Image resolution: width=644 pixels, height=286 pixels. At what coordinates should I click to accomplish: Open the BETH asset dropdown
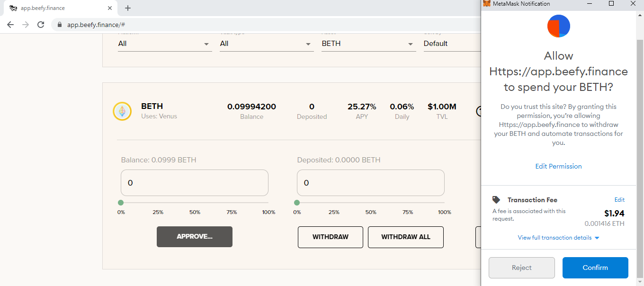[368, 44]
